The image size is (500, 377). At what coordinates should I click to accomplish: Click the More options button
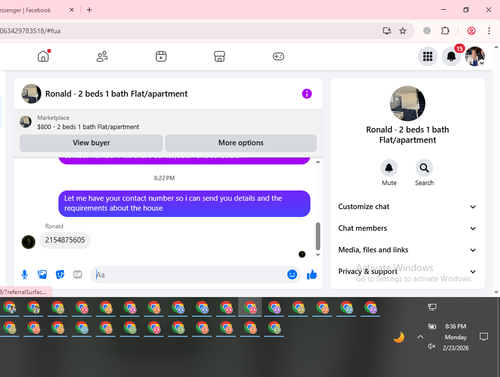tap(241, 143)
